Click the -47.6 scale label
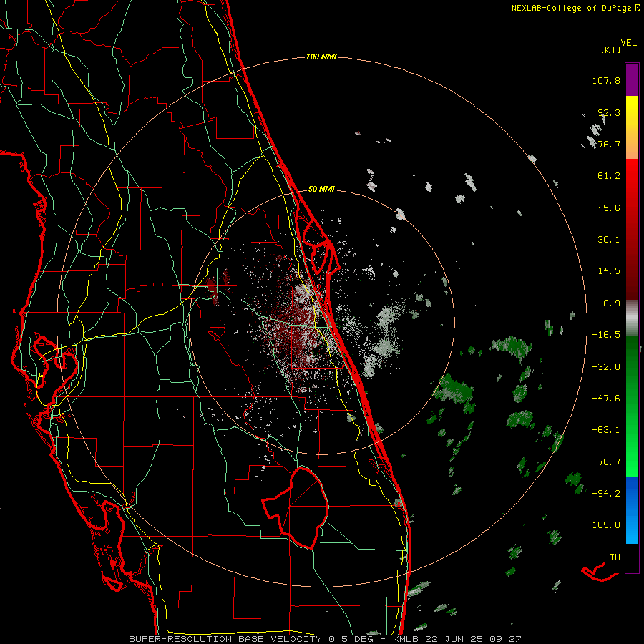The image size is (644, 644). point(606,399)
